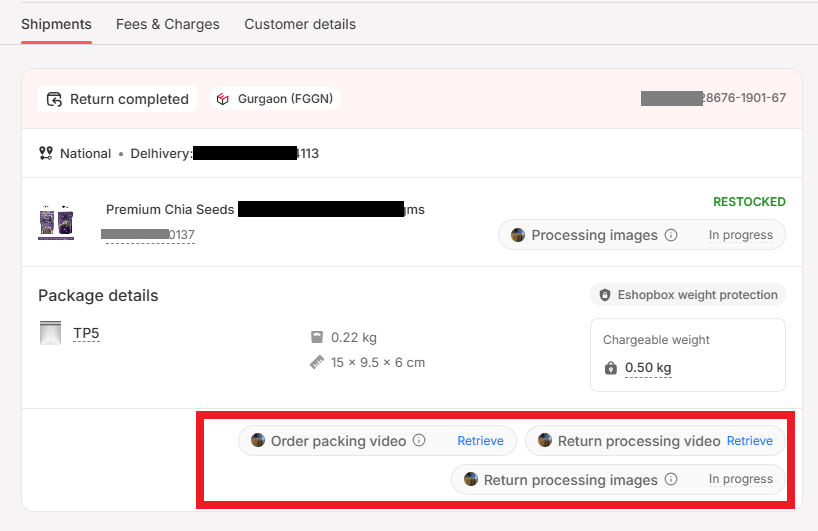Retrieve the Return processing video

tap(750, 441)
